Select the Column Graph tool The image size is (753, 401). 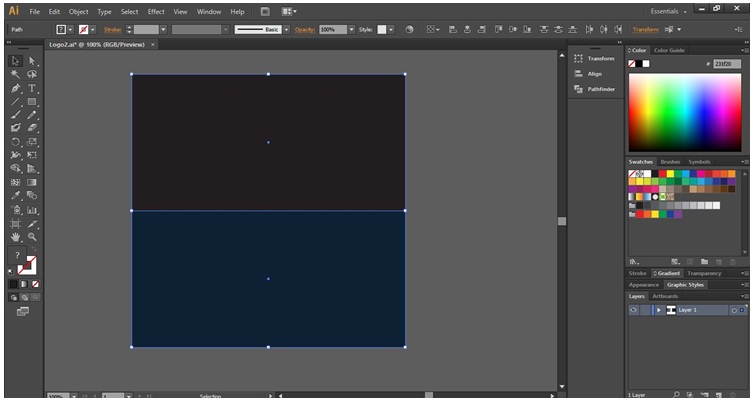(x=32, y=210)
